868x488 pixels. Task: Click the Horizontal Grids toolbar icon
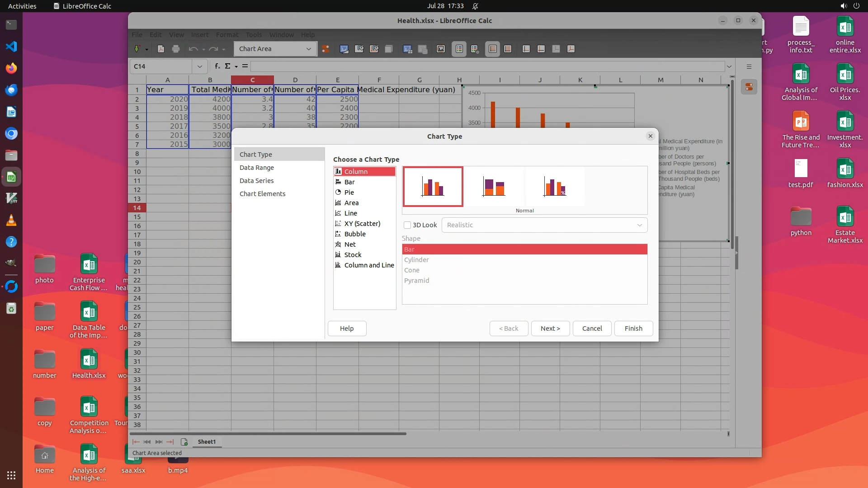point(493,49)
